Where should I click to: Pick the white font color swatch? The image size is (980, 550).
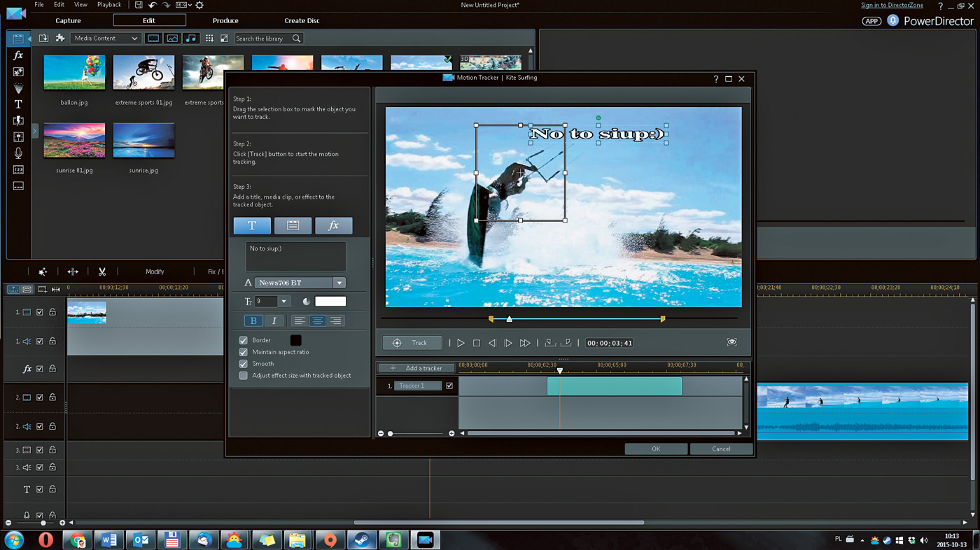[330, 302]
